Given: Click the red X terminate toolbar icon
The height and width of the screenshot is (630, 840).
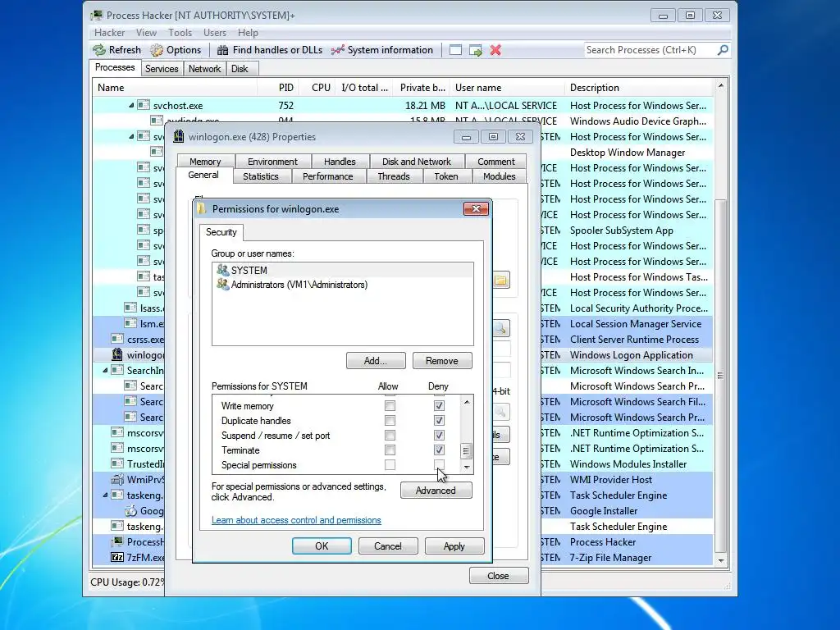Looking at the screenshot, I should tap(495, 50).
